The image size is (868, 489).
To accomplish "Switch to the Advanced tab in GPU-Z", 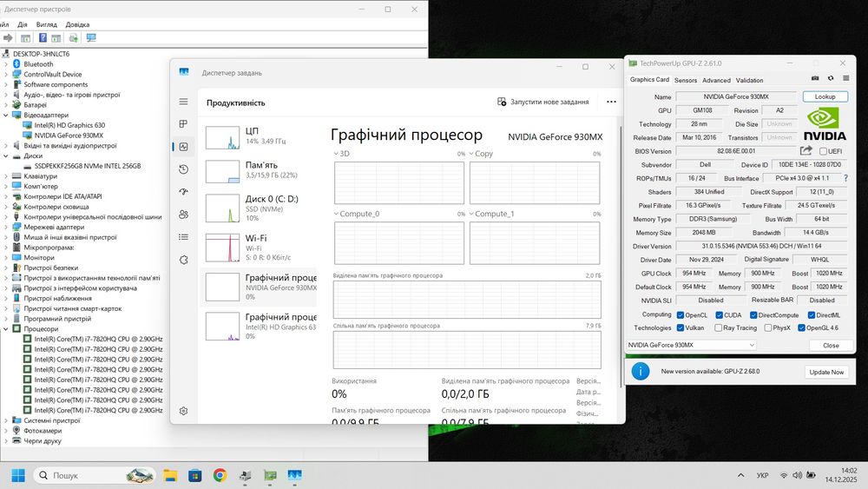I will 716,80.
